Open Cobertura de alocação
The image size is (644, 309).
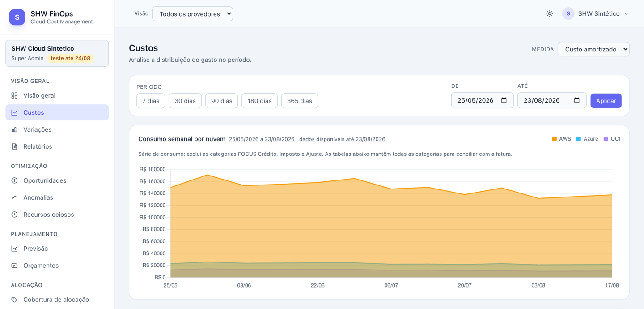pyautogui.click(x=57, y=300)
